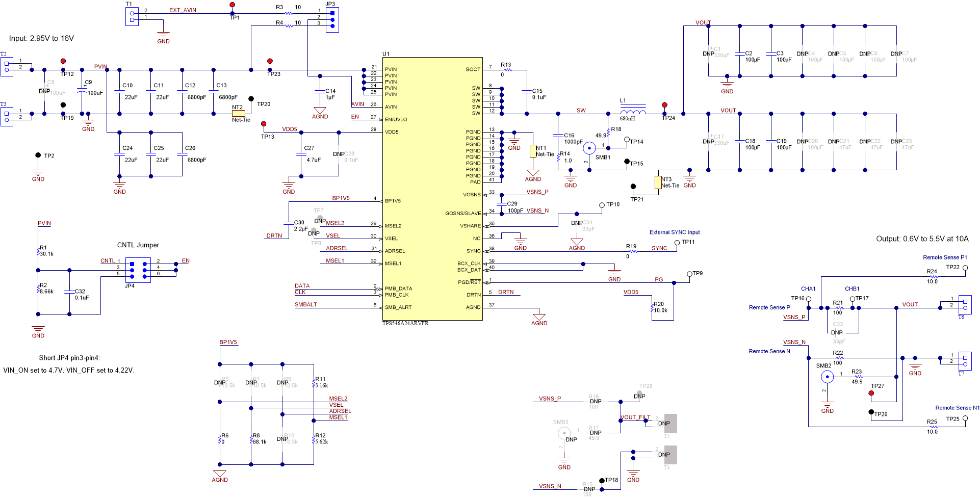Select the red test point TP24
This screenshot has width=980, height=498.
[x=664, y=104]
